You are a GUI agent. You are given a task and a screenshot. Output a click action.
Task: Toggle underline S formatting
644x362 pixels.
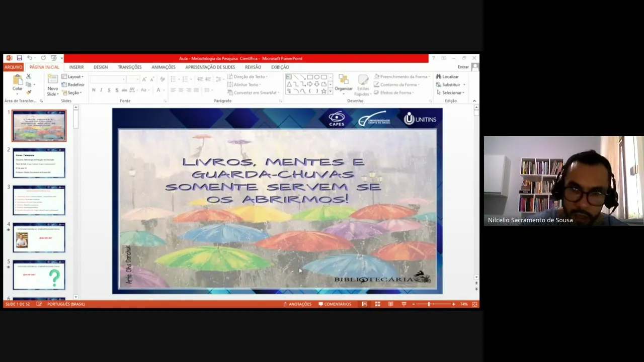pyautogui.click(x=109, y=90)
